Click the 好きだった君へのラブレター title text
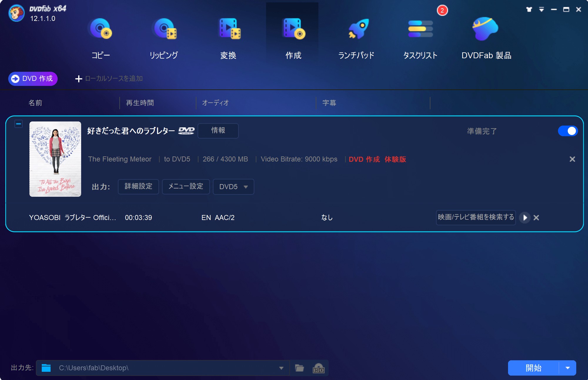The width and height of the screenshot is (588, 380). 131,131
